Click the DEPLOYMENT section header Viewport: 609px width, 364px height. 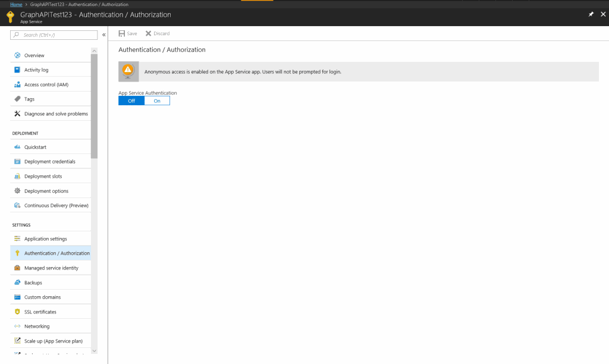pyautogui.click(x=25, y=133)
